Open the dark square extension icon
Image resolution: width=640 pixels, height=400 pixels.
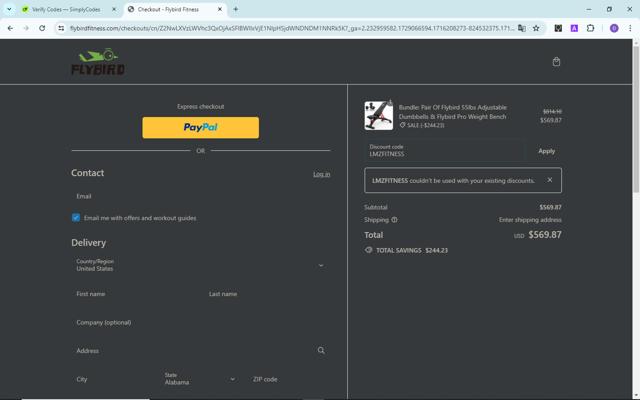pos(558,28)
